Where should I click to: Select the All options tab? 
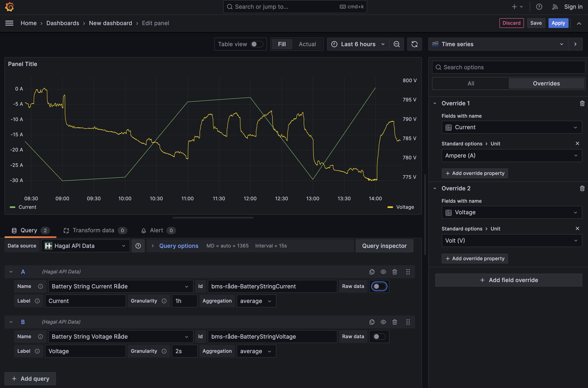[470, 83]
